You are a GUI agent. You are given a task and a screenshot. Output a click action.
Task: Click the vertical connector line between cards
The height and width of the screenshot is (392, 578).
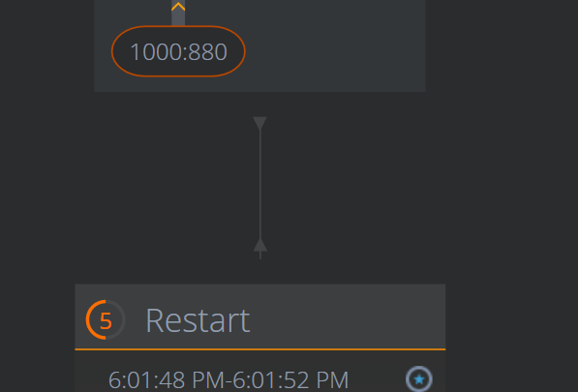point(260,184)
